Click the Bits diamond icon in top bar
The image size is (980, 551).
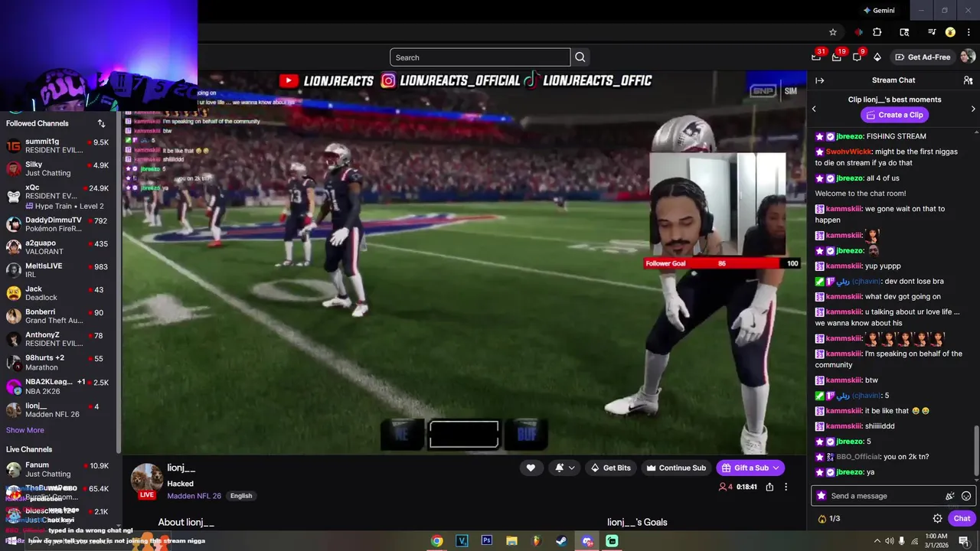click(877, 57)
